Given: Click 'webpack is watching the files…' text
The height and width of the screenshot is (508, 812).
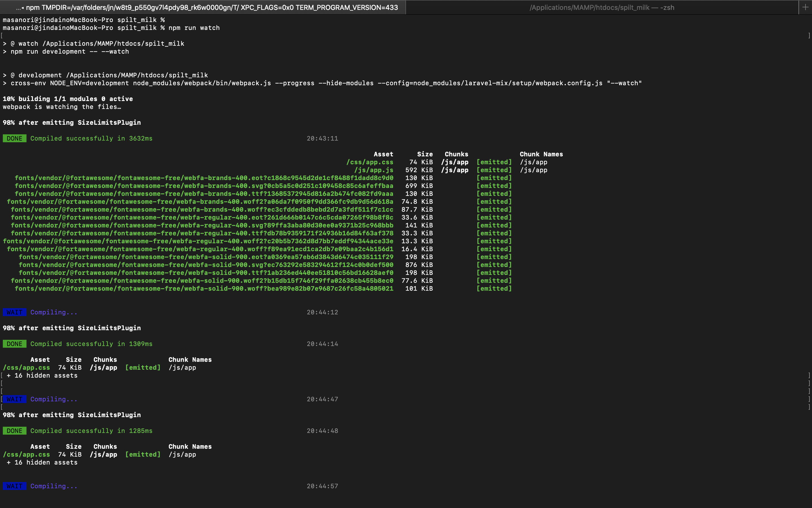Looking at the screenshot, I should [x=62, y=107].
